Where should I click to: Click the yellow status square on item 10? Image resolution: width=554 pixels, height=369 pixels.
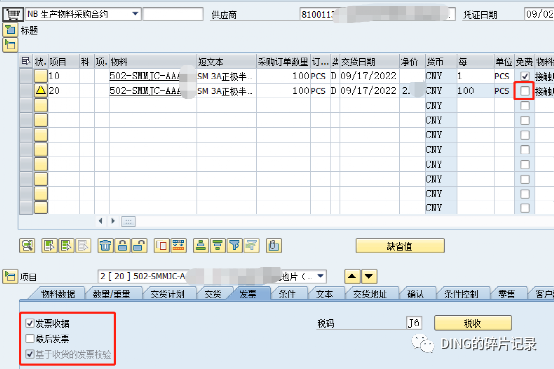tap(41, 76)
